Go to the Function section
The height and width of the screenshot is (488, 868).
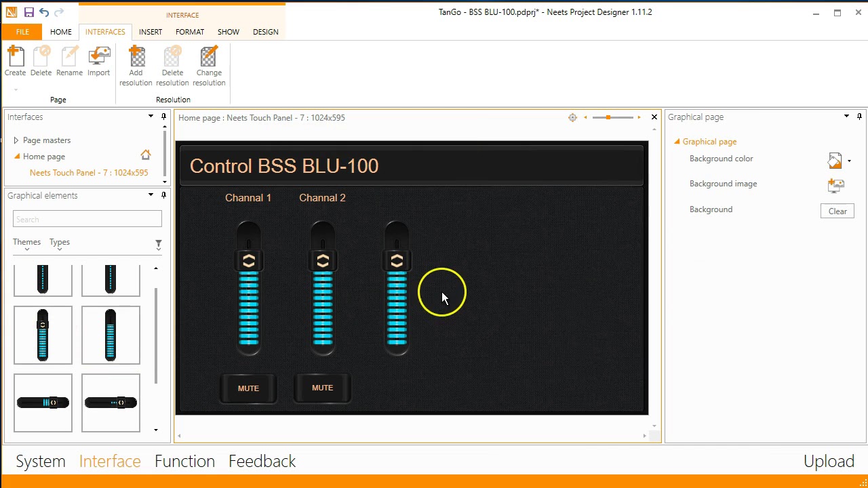pos(184,462)
